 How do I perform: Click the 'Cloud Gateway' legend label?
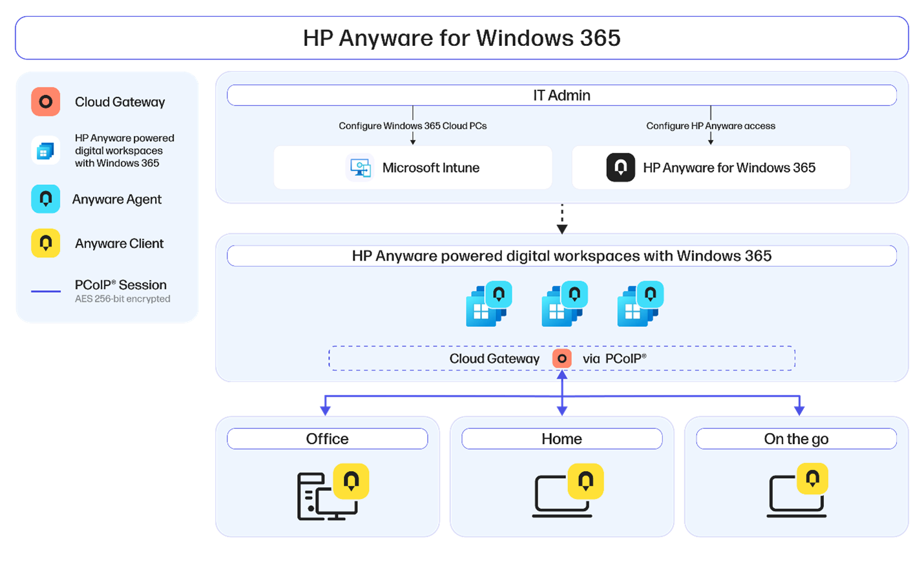[x=120, y=102]
